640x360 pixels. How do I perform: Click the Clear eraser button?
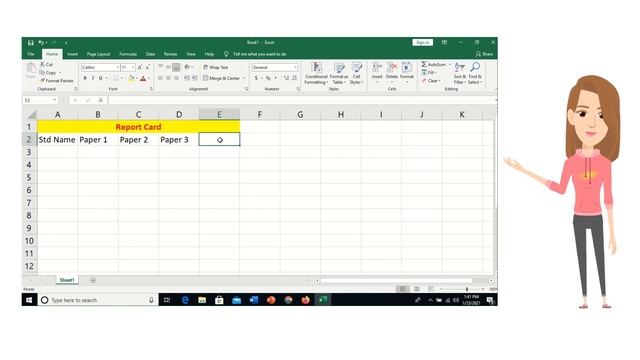pyautogui.click(x=431, y=81)
